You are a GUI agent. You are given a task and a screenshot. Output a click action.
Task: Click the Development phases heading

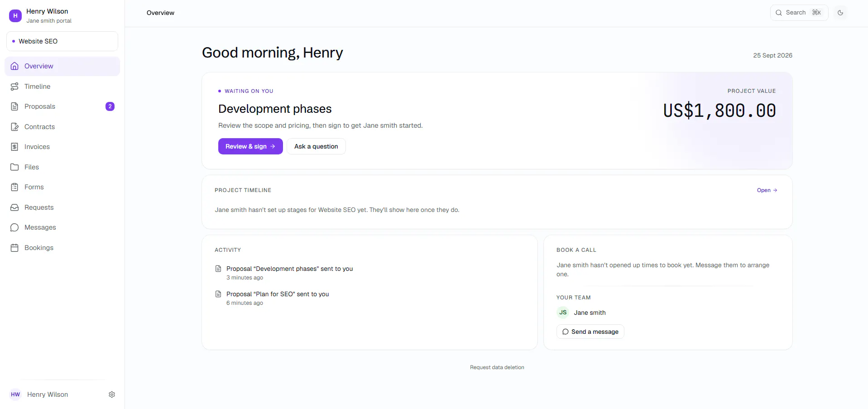click(275, 109)
